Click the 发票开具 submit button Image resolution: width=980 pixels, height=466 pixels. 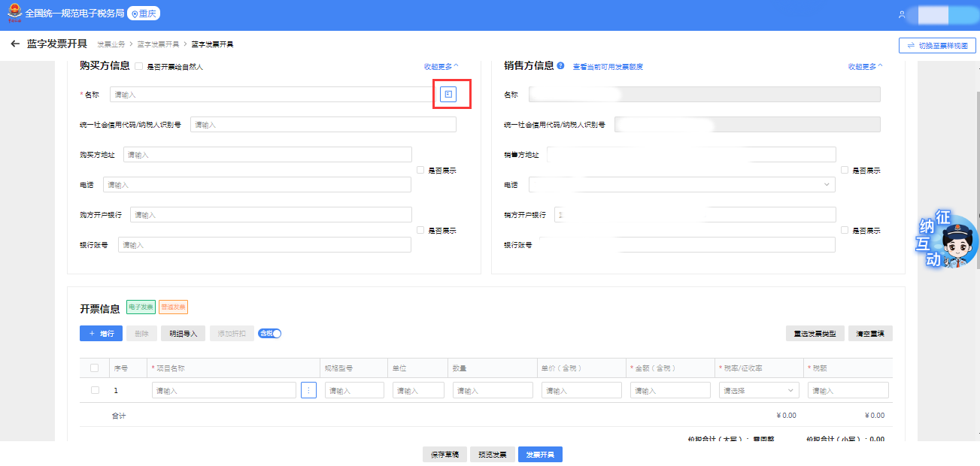(x=540, y=455)
